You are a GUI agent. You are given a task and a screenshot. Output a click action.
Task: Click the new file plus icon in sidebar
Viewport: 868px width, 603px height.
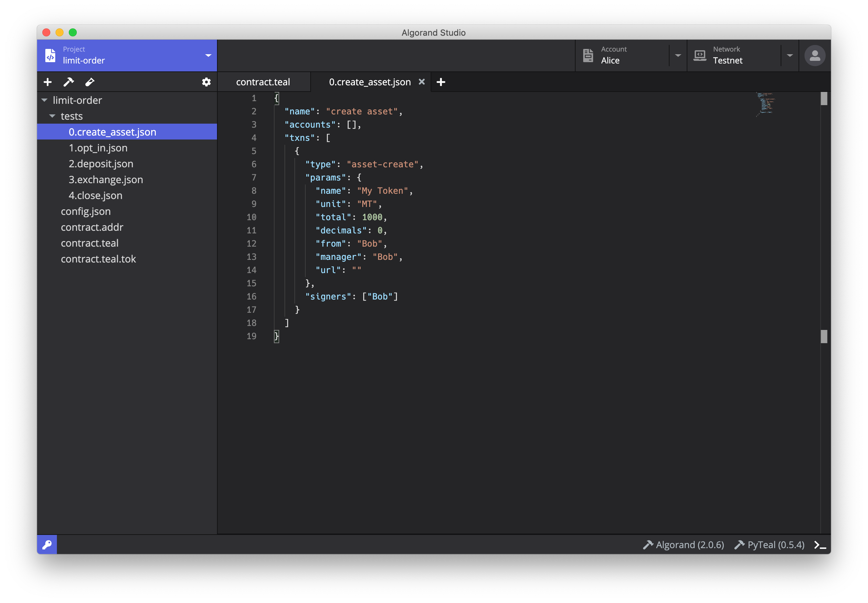(48, 82)
